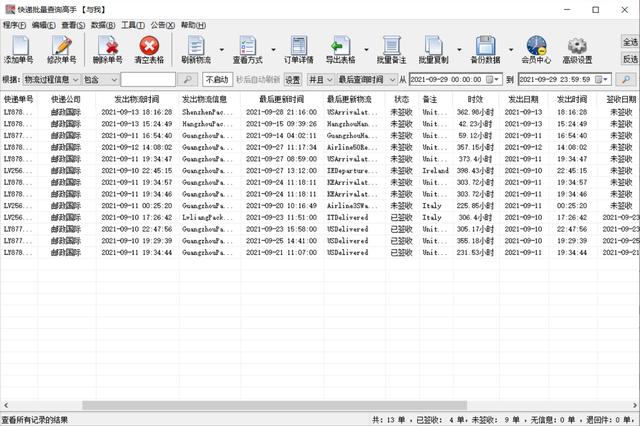Click the scrollbar left arrow
640x426 pixels.
6,405
